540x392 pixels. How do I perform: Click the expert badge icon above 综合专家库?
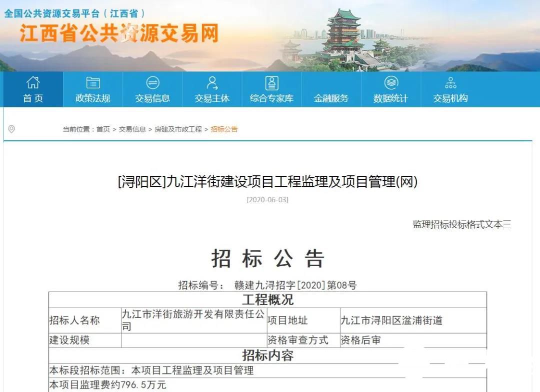coord(271,83)
